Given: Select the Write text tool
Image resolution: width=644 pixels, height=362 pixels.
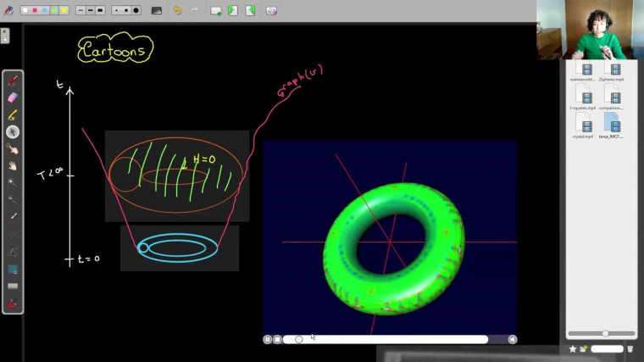Looking at the screenshot, I should 13,252.
